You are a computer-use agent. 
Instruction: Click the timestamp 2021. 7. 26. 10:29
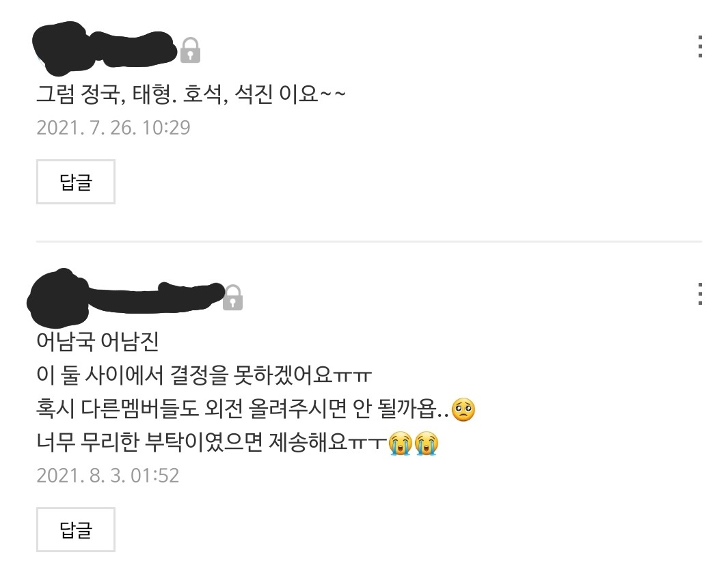113,127
